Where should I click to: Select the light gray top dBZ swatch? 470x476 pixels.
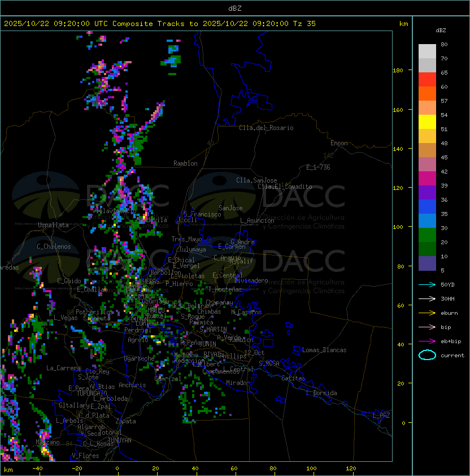[427, 51]
